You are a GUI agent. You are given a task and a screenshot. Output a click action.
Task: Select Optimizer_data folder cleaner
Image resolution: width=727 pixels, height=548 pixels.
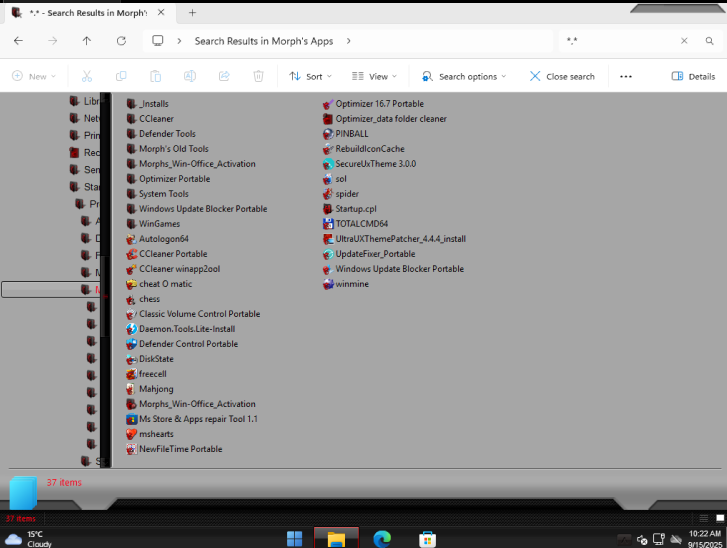pyautogui.click(x=385, y=119)
